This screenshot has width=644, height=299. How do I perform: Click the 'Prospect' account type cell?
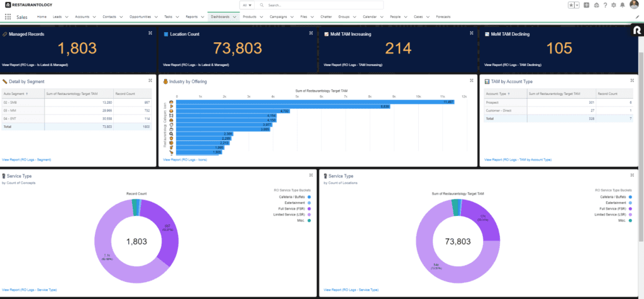[505, 103]
